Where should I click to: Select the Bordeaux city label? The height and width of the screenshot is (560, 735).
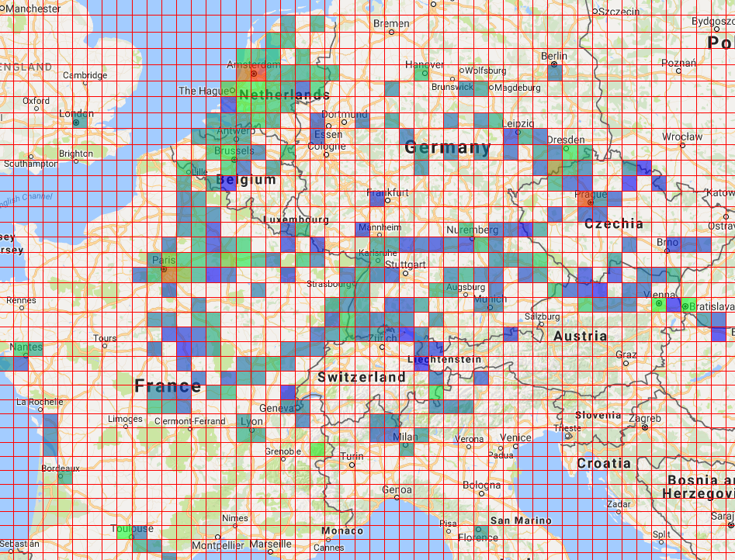pos(61,468)
